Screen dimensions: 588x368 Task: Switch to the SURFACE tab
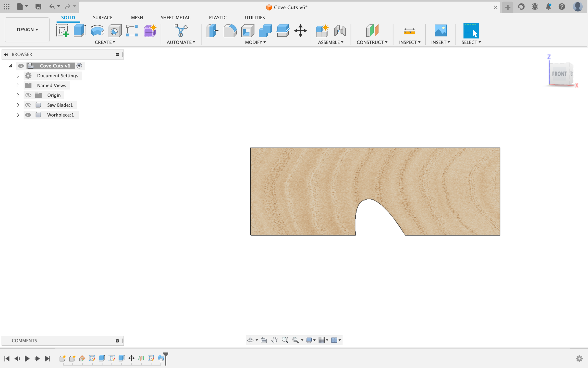coord(103,17)
